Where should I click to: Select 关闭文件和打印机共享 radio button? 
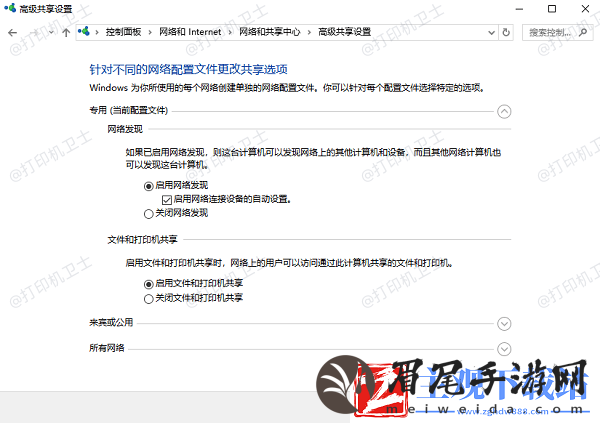148,299
